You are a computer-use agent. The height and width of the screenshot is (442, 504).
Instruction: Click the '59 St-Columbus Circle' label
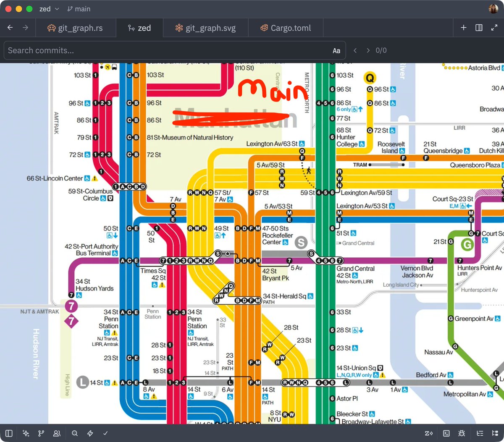[91, 195]
